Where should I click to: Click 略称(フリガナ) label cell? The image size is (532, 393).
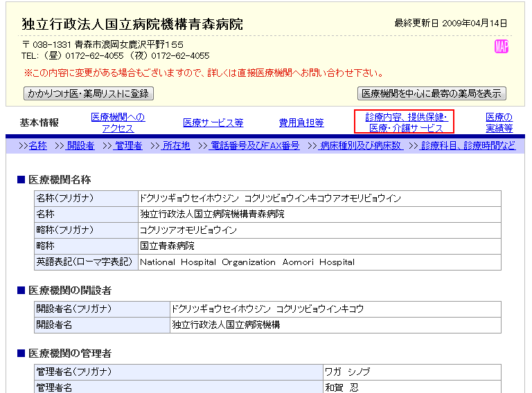86,230
